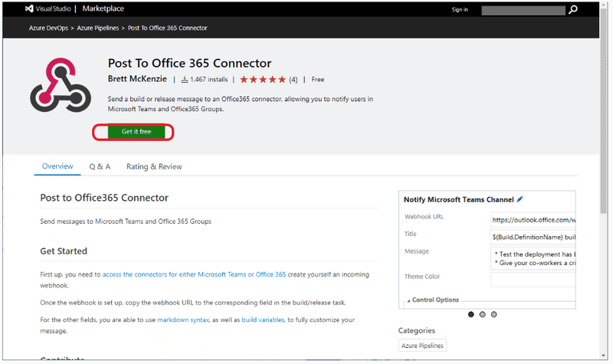Switch to the Q & A tab
Image resolution: width=613 pixels, height=364 pixels.
pyautogui.click(x=100, y=166)
